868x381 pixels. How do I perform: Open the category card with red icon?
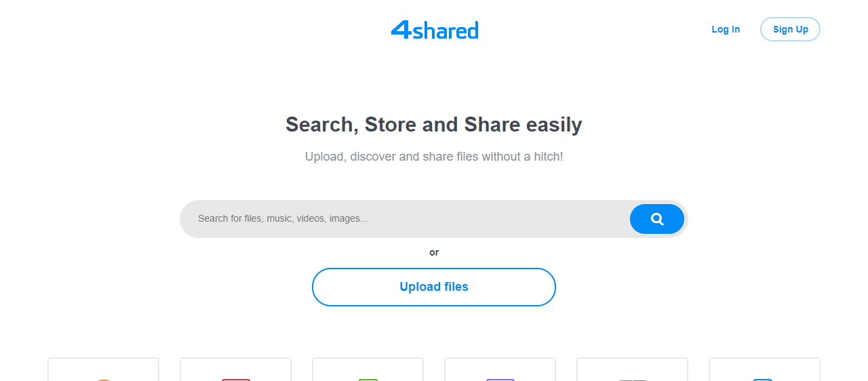(x=235, y=369)
